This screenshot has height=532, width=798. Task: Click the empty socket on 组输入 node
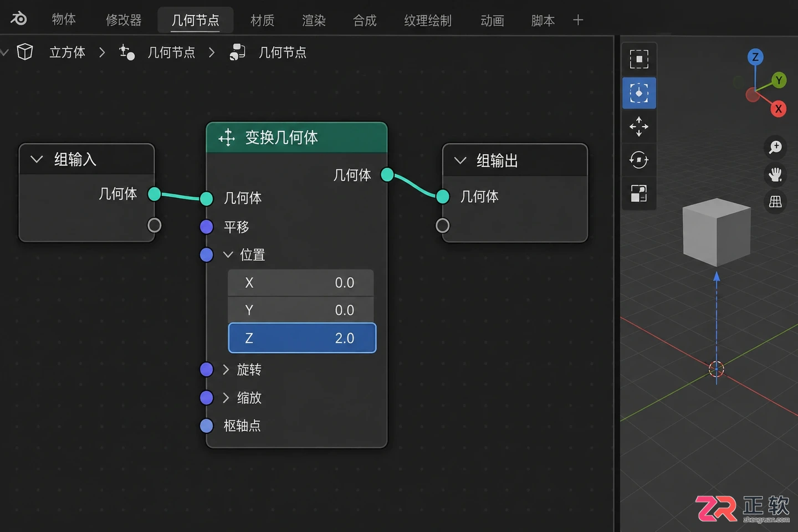(x=155, y=225)
